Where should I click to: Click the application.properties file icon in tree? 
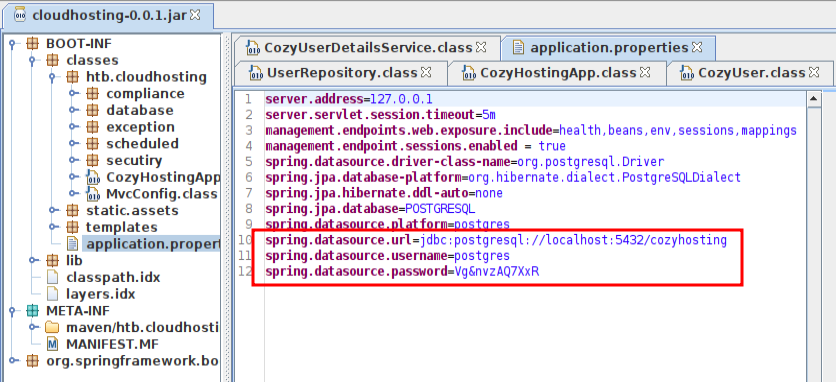pyautogui.click(x=72, y=244)
